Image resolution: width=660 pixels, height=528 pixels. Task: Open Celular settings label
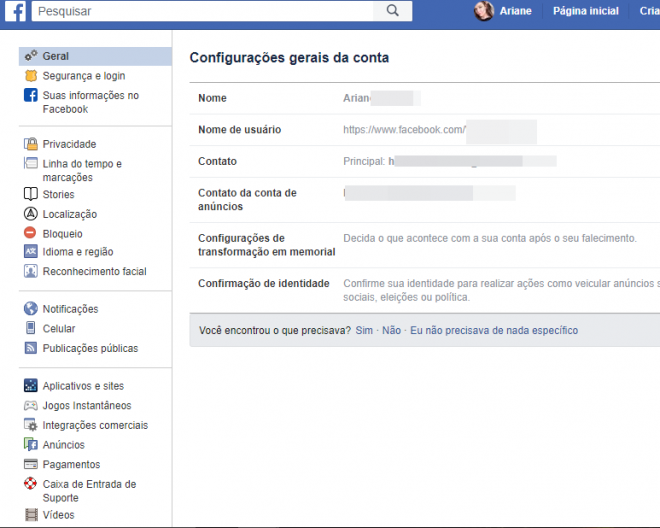pos(59,328)
